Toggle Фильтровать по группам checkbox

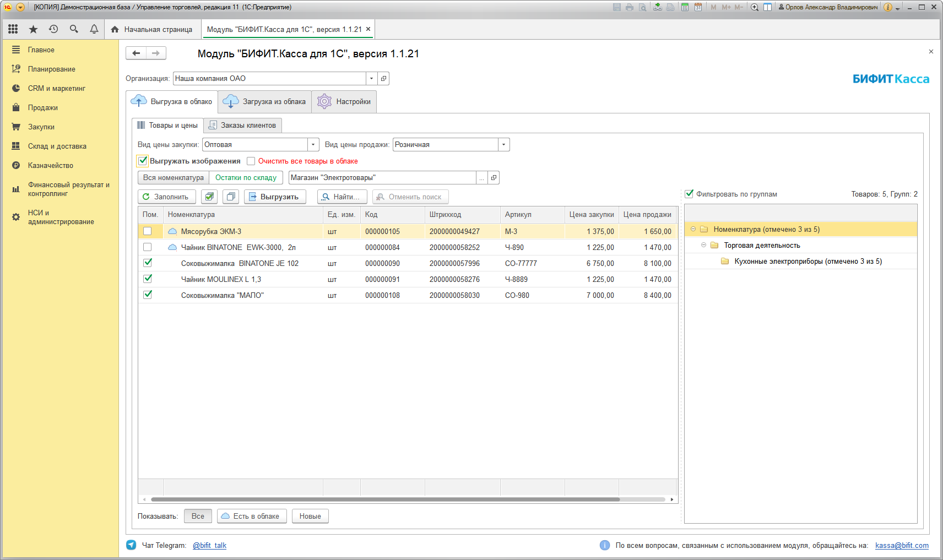pyautogui.click(x=689, y=194)
